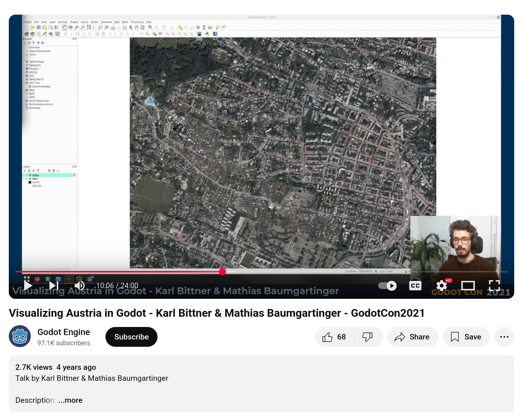Like the video
Image resolution: width=523 pixels, height=420 pixels.
coord(334,337)
